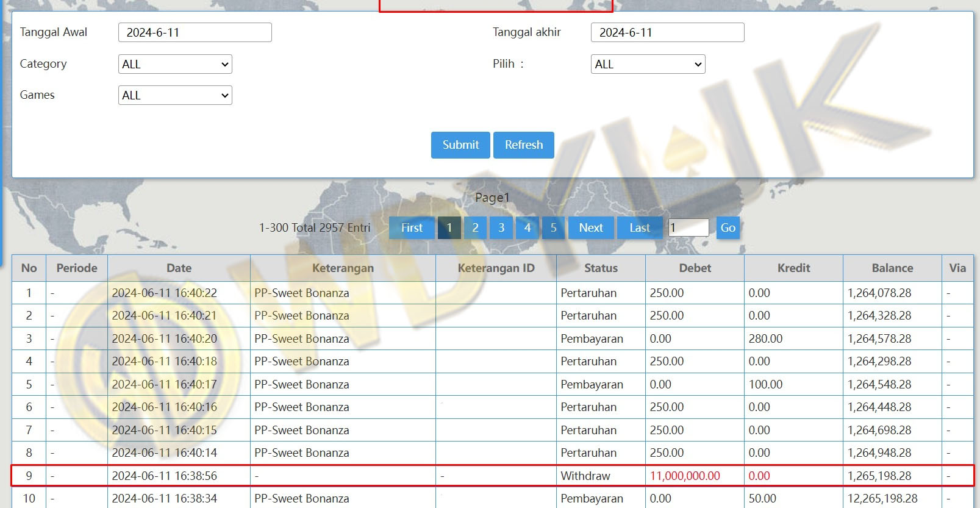Click balance 12,265,198.28

(882, 498)
